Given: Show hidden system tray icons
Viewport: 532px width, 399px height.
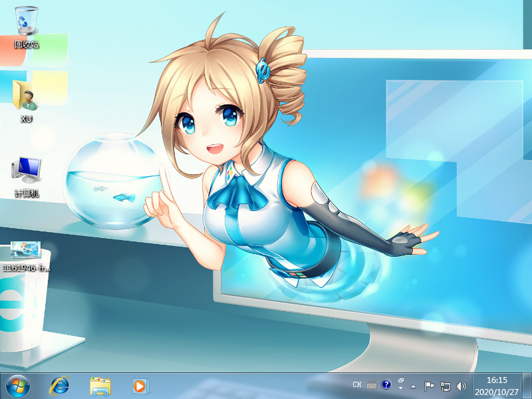Looking at the screenshot, I should click(x=414, y=386).
